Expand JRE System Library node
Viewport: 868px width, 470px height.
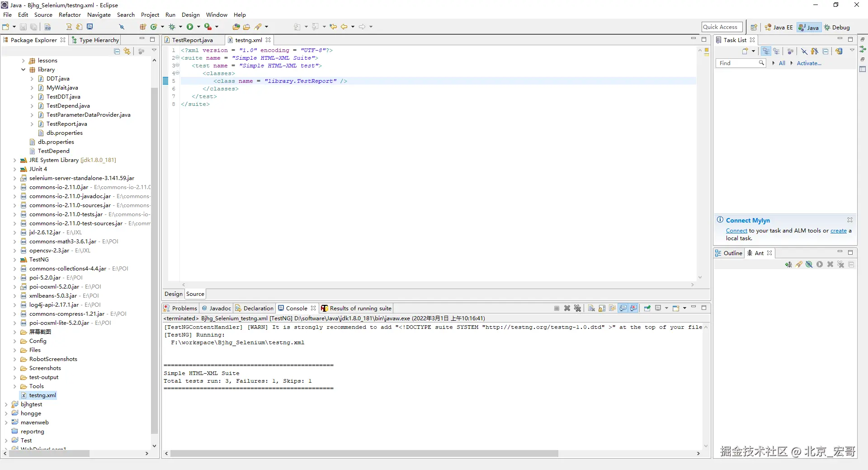click(15, 160)
